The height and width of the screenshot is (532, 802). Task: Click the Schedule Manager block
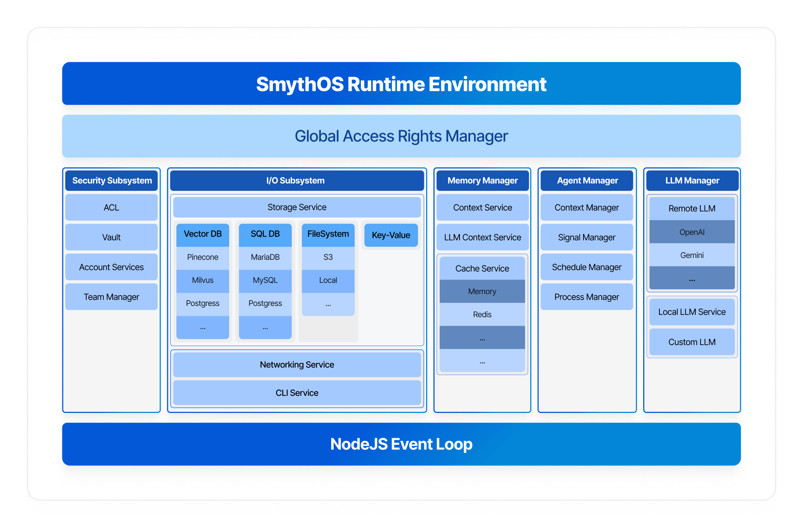(x=586, y=267)
